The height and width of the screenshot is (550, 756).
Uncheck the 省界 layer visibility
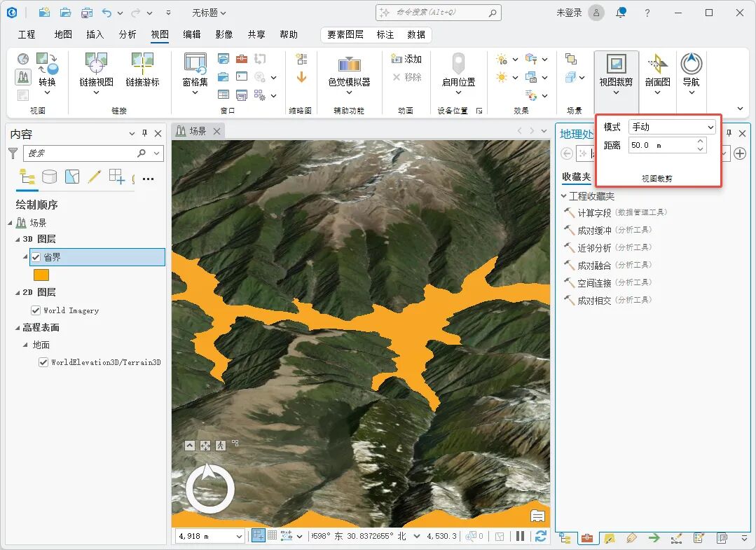click(x=36, y=257)
